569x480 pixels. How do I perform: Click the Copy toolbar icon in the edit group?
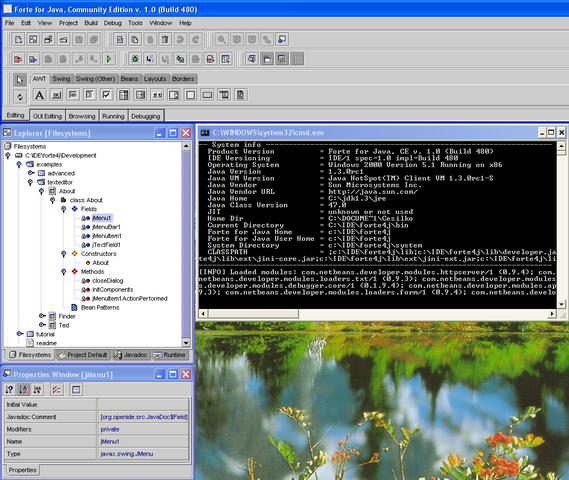135,39
